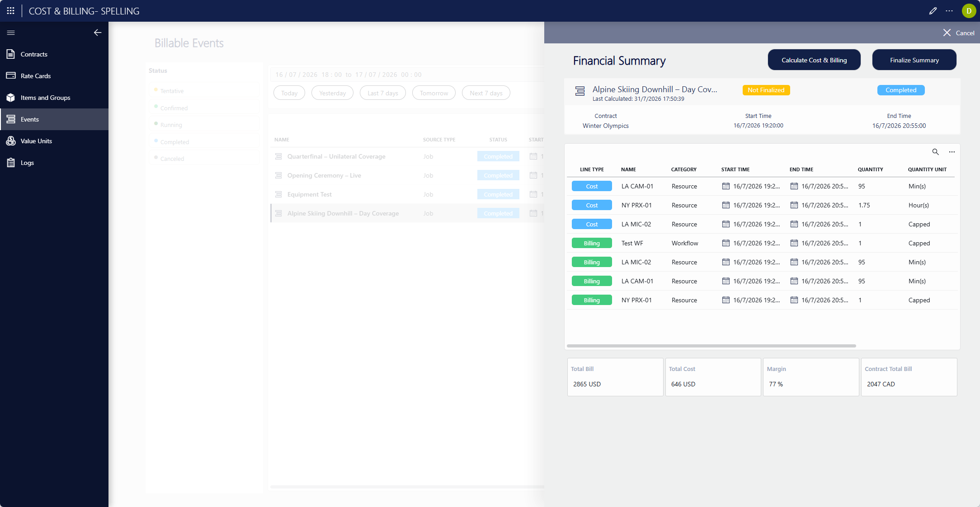The image size is (980, 507).
Task: Open the app launcher grid icon
Action: click(x=11, y=11)
